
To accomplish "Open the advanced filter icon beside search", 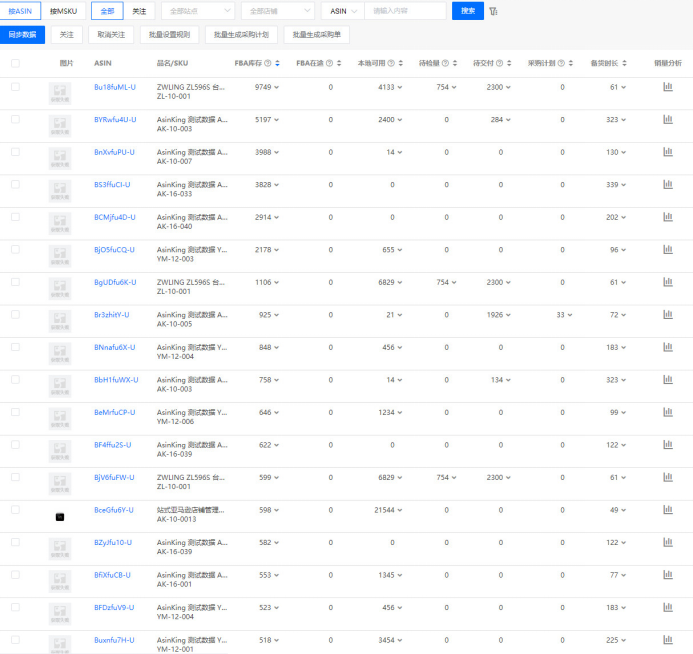I will coord(493,11).
